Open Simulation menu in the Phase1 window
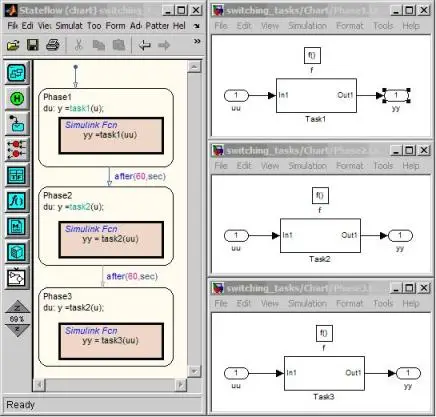The width and height of the screenshot is (436, 417). click(307, 26)
